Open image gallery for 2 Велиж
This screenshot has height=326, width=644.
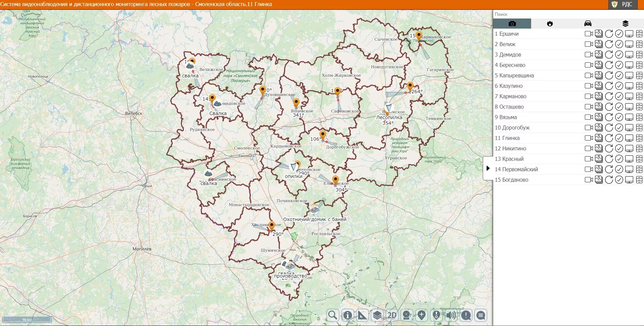coord(599,44)
